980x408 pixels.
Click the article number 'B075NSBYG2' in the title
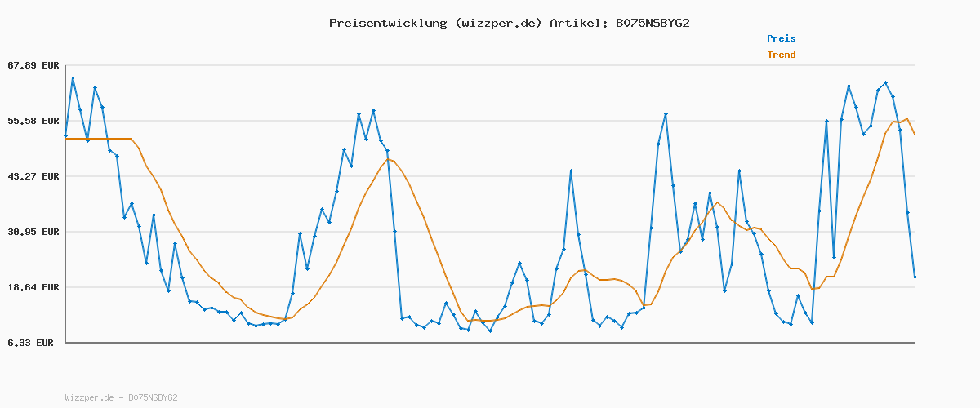653,23
